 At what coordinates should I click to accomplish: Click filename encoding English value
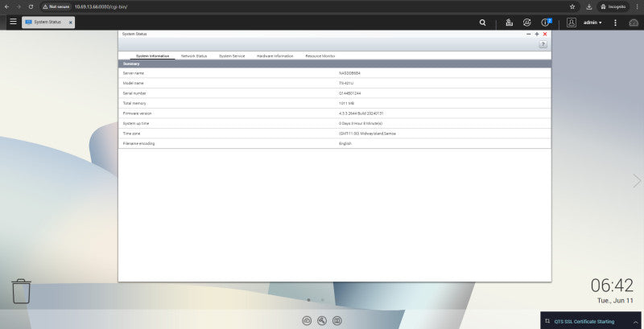tap(345, 143)
